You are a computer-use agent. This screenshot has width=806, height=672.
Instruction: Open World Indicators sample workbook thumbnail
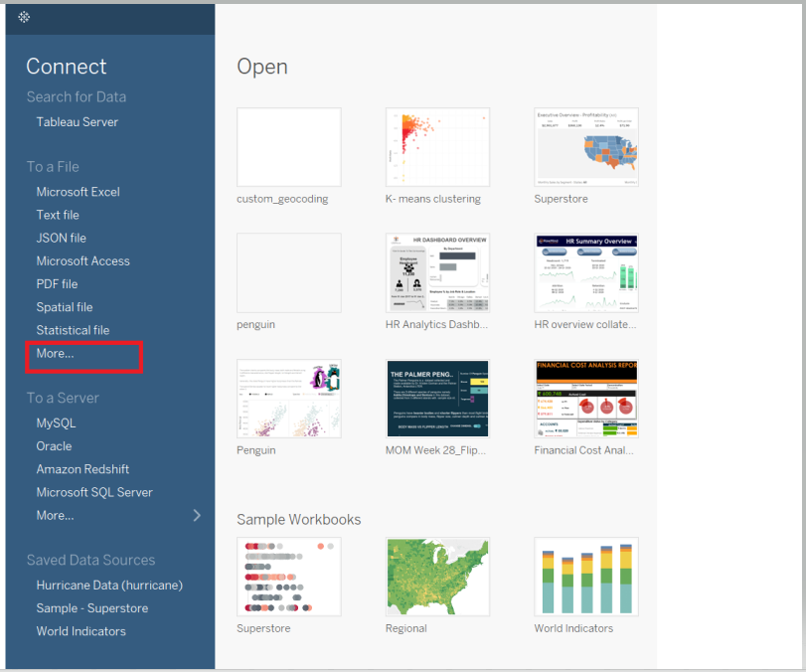pos(586,577)
